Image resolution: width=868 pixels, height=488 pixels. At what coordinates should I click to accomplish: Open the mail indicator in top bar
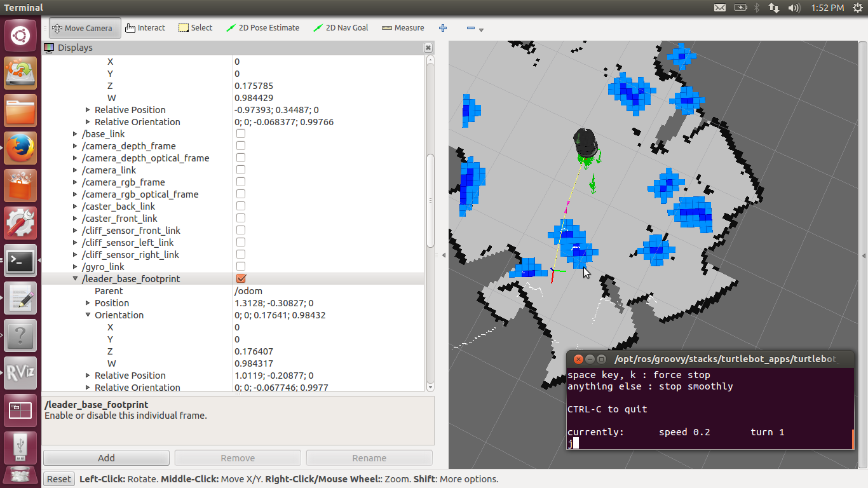click(720, 8)
